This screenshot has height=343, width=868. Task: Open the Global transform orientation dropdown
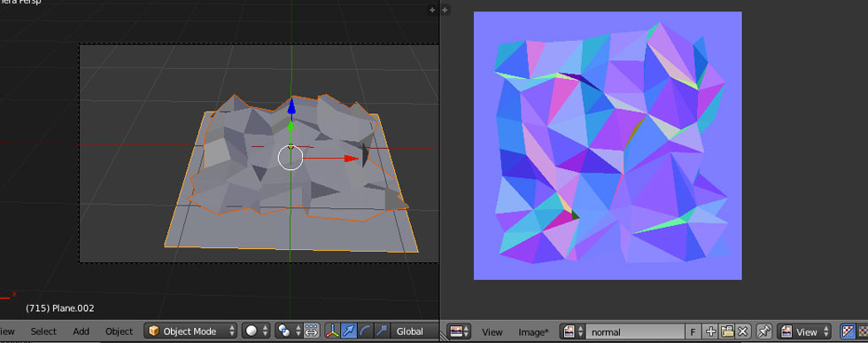tap(415, 331)
